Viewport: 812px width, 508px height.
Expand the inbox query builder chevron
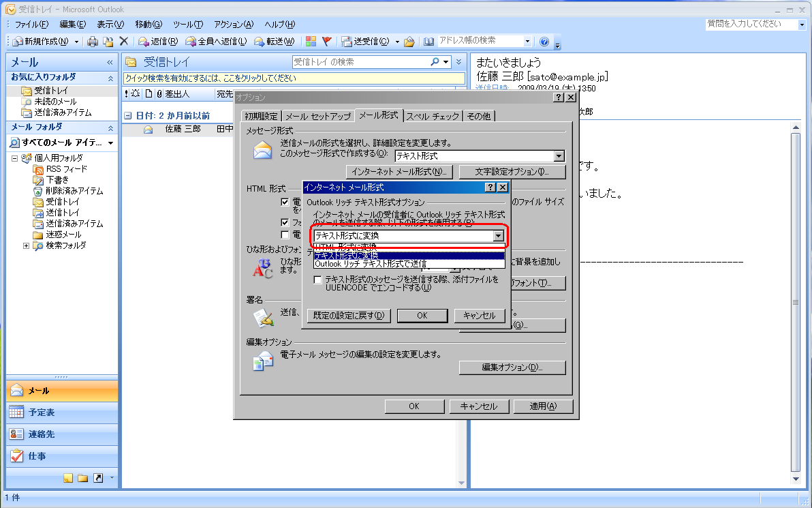tap(459, 62)
